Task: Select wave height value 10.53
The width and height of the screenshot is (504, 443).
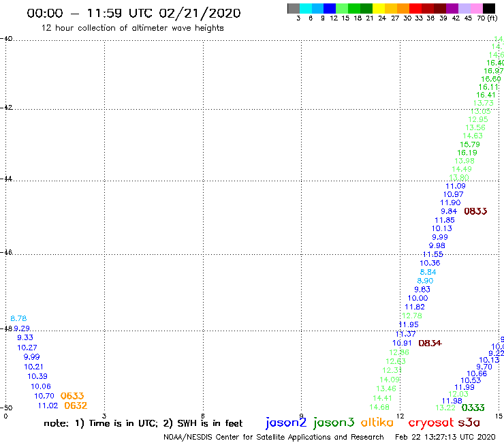Action: coord(471,380)
